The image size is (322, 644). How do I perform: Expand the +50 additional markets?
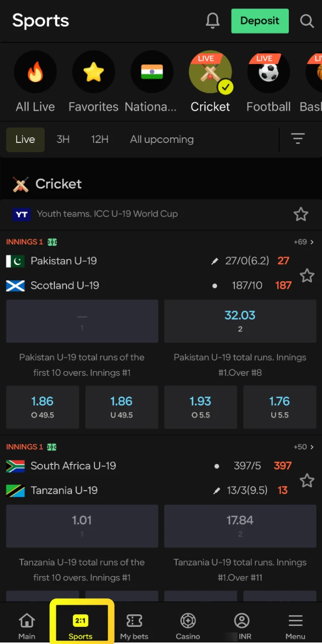coord(303,447)
